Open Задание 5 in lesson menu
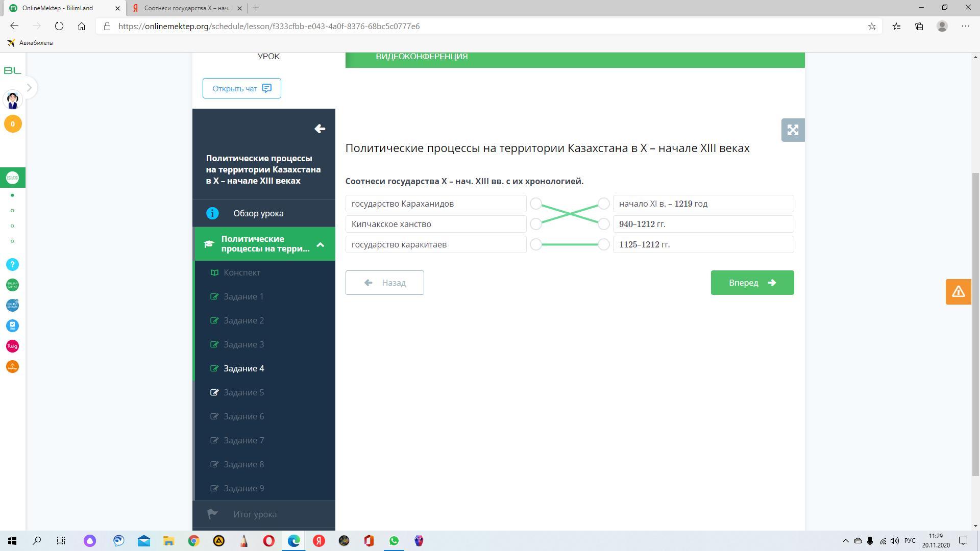 tap(243, 392)
